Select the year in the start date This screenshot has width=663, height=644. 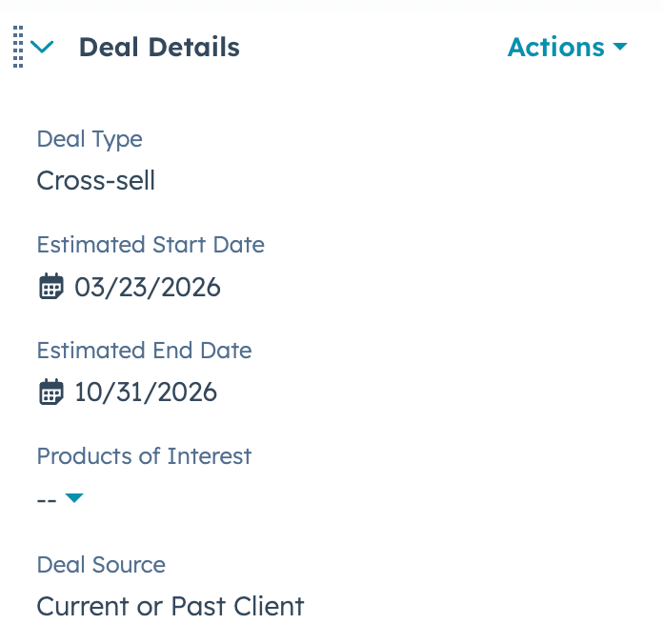pyautogui.click(x=193, y=287)
